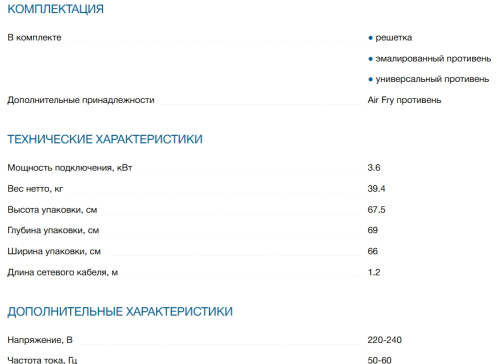Image resolution: width=500 pixels, height=364 pixels.
Task: Click the package depth value 69
Action: [x=373, y=230]
